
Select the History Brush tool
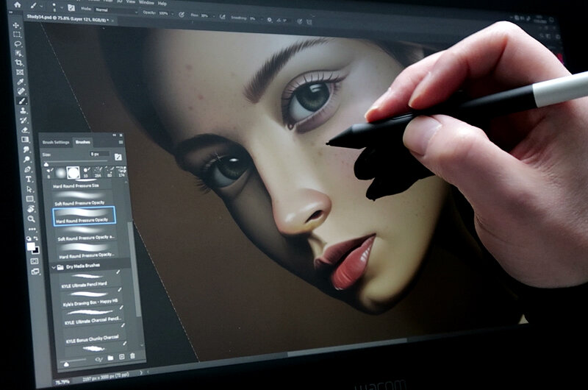(x=24, y=120)
